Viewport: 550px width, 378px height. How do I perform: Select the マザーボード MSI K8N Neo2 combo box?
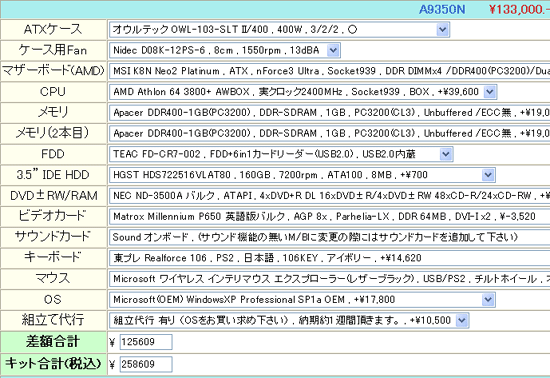coord(329,71)
